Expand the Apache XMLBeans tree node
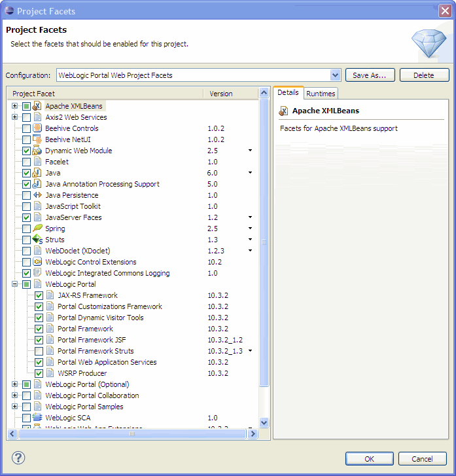Screen dimensions: 456x476 pos(14,105)
